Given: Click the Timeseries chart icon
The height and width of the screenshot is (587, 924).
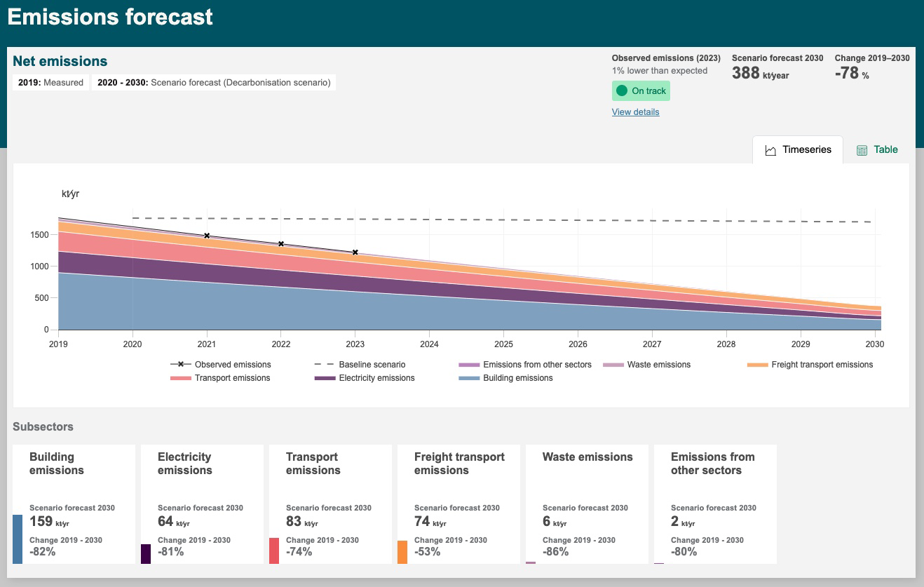Looking at the screenshot, I should pyautogui.click(x=770, y=150).
